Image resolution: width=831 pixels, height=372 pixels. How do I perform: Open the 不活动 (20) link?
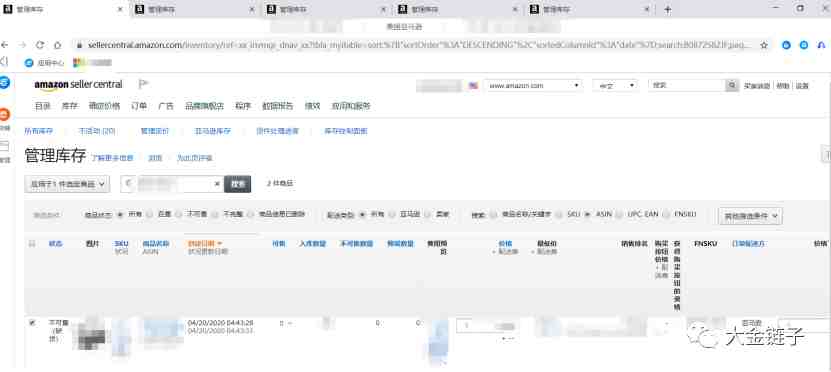pyautogui.click(x=98, y=131)
